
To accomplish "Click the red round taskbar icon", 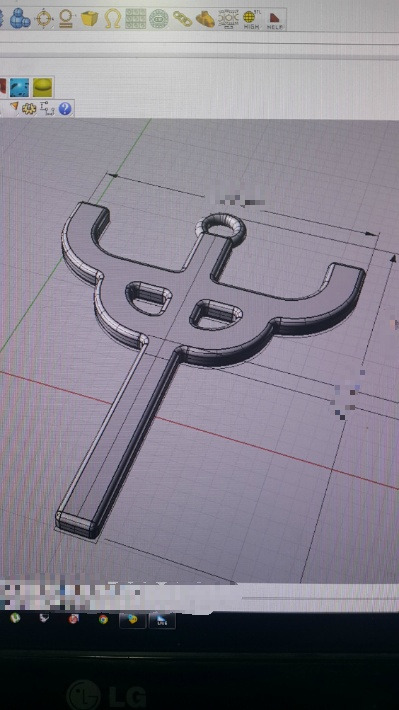I will click(x=74, y=619).
